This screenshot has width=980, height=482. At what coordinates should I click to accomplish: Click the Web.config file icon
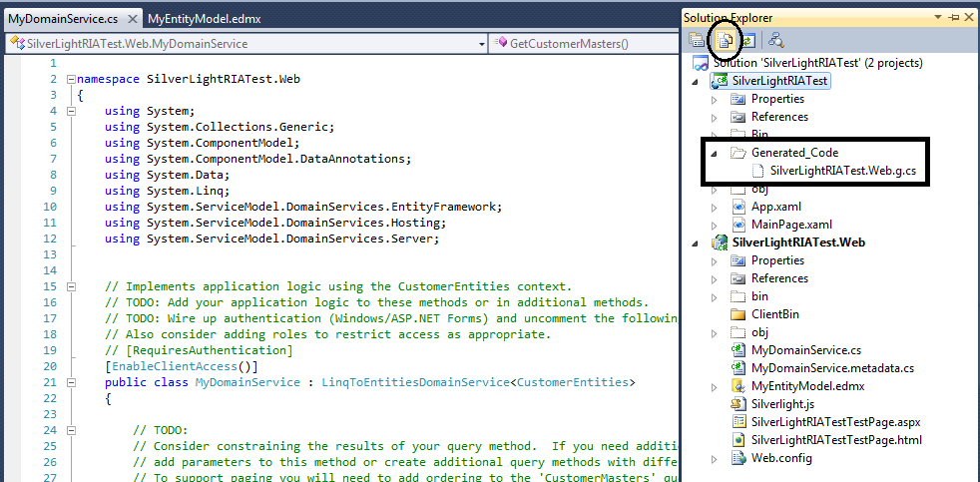tap(738, 458)
